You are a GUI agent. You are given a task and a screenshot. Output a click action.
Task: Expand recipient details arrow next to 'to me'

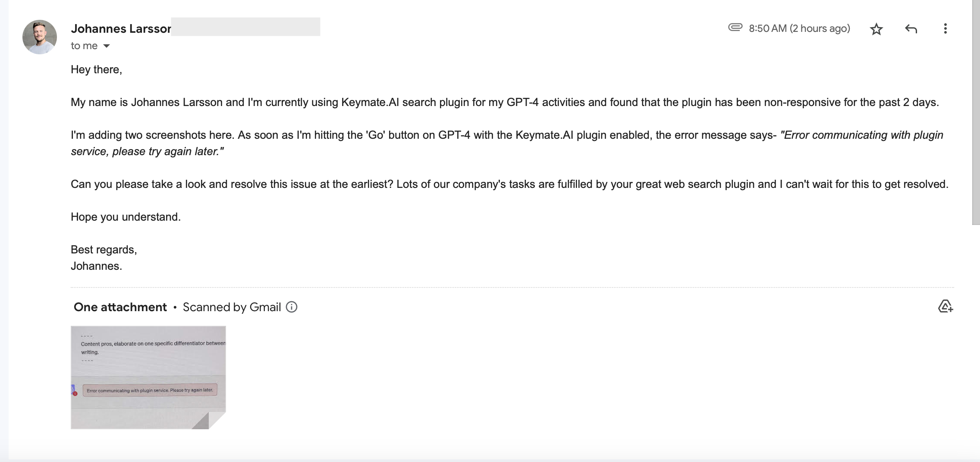(x=107, y=46)
